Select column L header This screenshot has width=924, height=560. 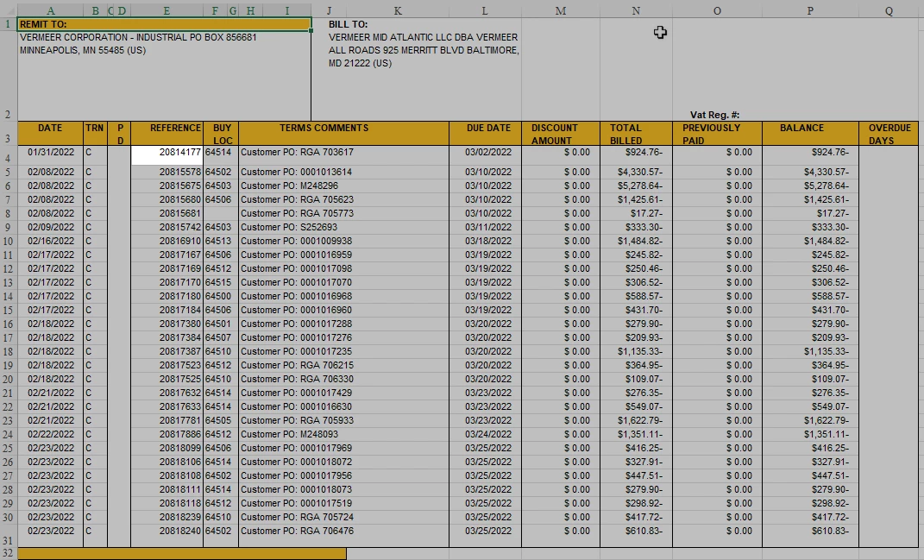coord(484,10)
